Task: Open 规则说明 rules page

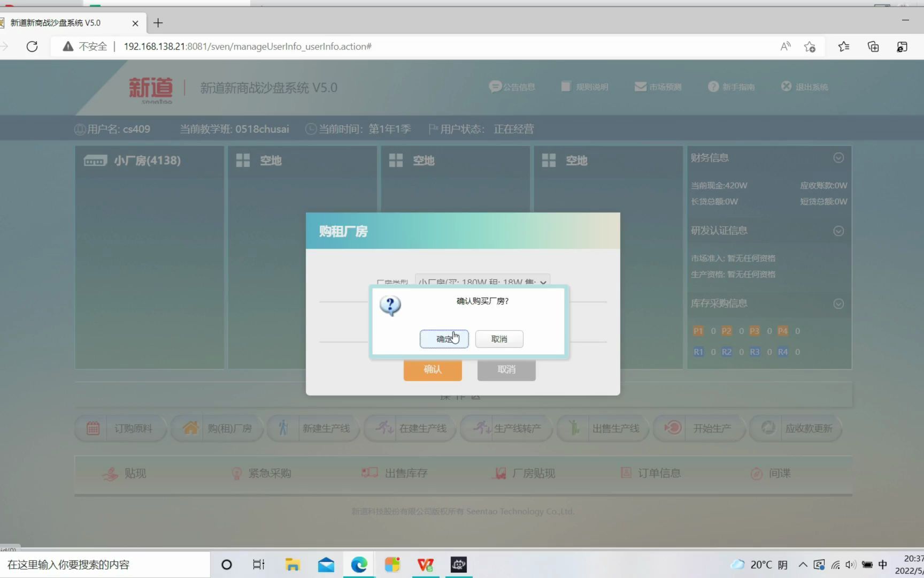Action: coord(584,87)
